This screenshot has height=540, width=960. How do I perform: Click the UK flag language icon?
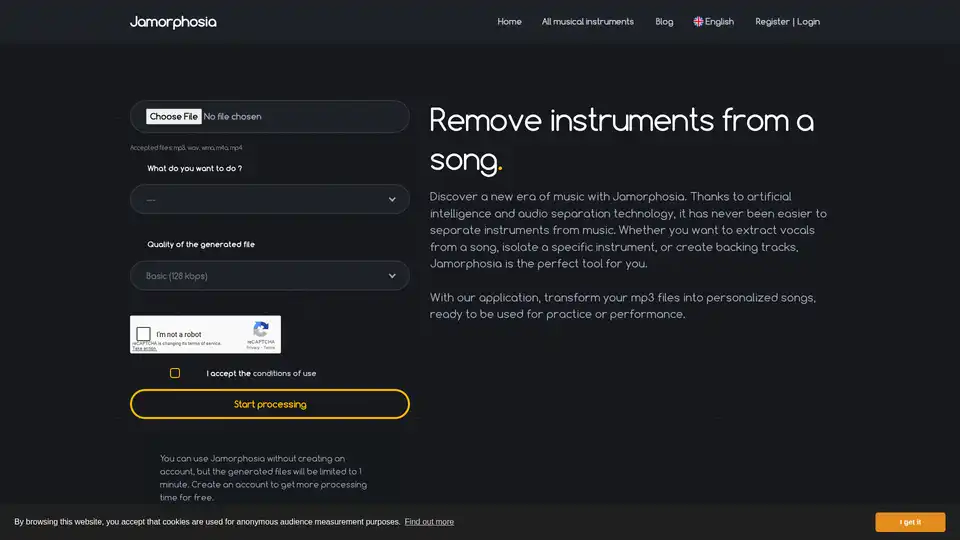[698, 21]
